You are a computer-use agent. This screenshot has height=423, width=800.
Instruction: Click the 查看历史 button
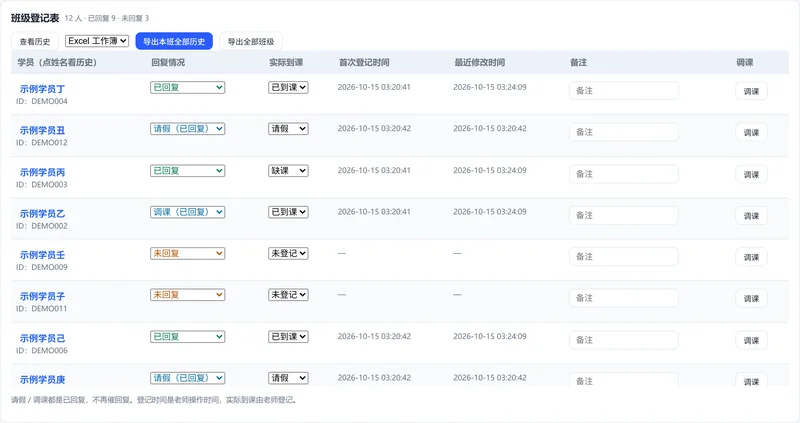35,41
